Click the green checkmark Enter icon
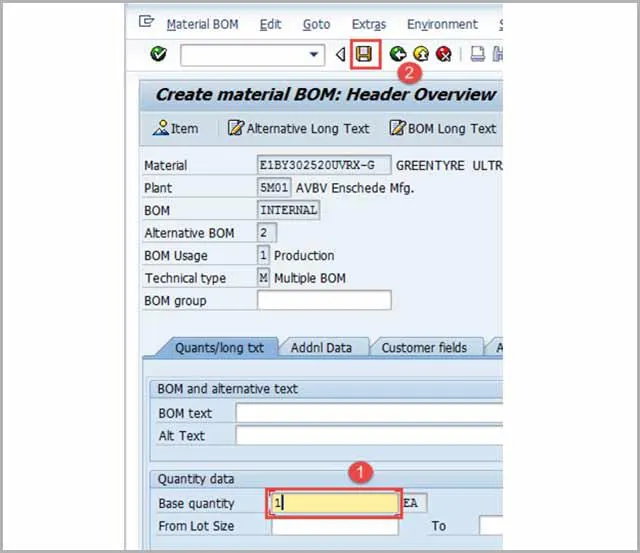The image size is (640, 553). (x=158, y=53)
